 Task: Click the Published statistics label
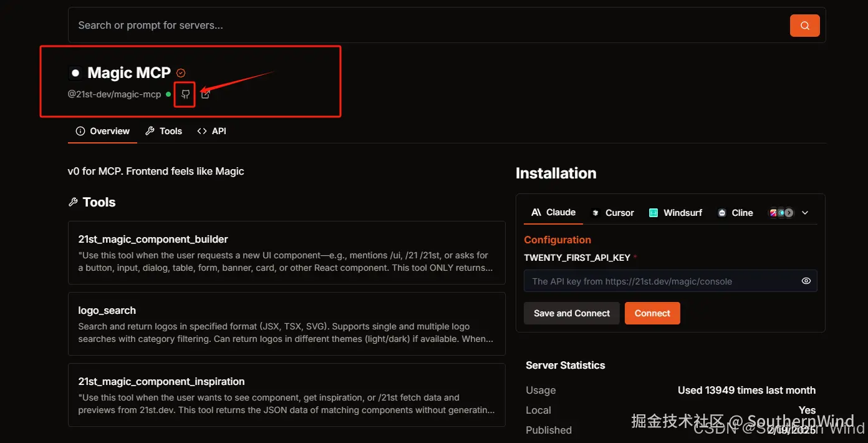[549, 430]
